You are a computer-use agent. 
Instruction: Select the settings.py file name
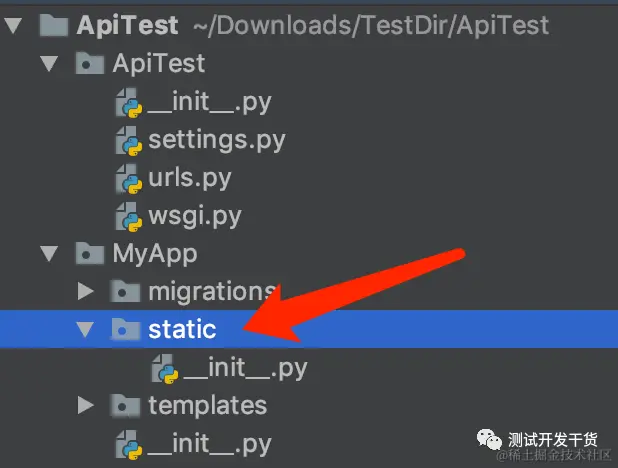[217, 140]
